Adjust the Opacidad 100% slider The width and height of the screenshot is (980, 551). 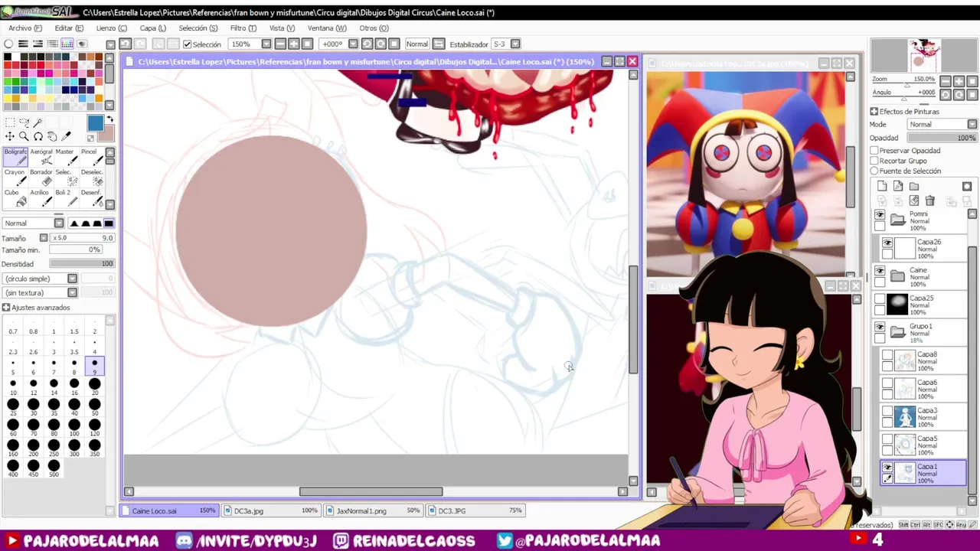(942, 138)
